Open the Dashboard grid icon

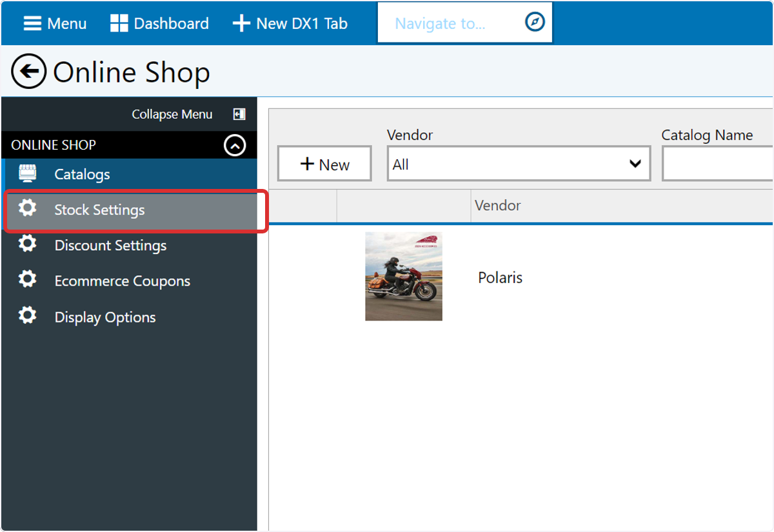(x=119, y=23)
